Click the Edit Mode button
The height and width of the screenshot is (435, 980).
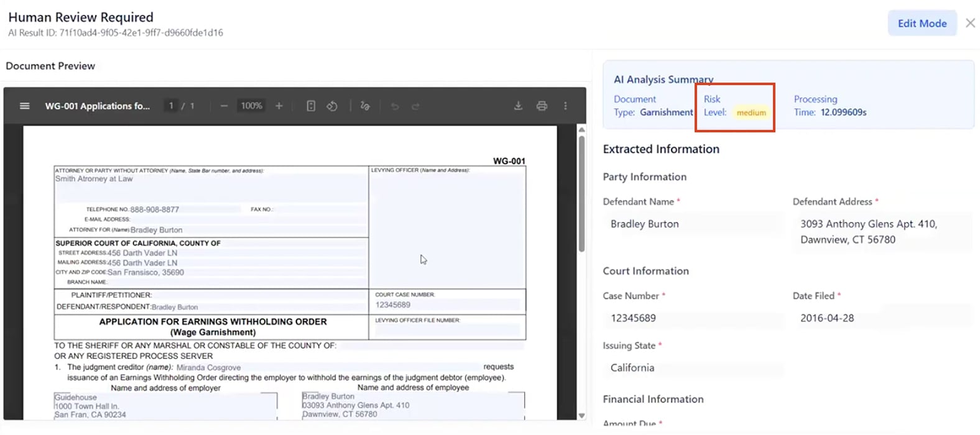point(922,24)
